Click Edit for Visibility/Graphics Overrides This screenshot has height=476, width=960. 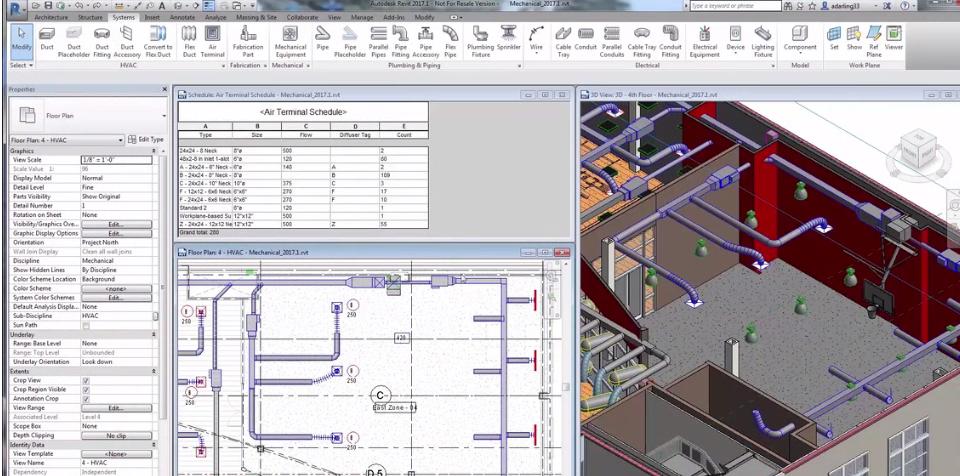click(x=116, y=224)
